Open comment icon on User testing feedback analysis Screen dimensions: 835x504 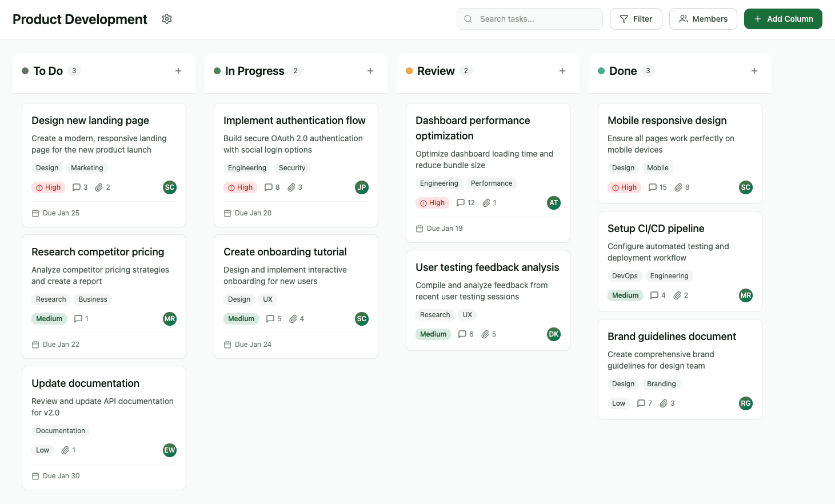462,334
